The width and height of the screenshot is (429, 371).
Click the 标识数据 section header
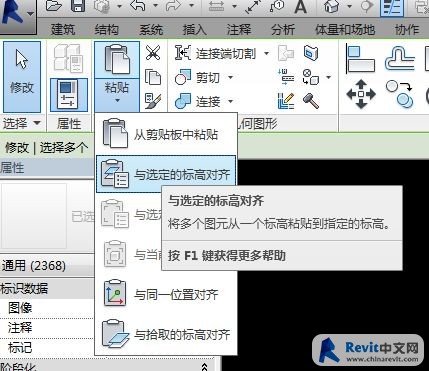47,288
